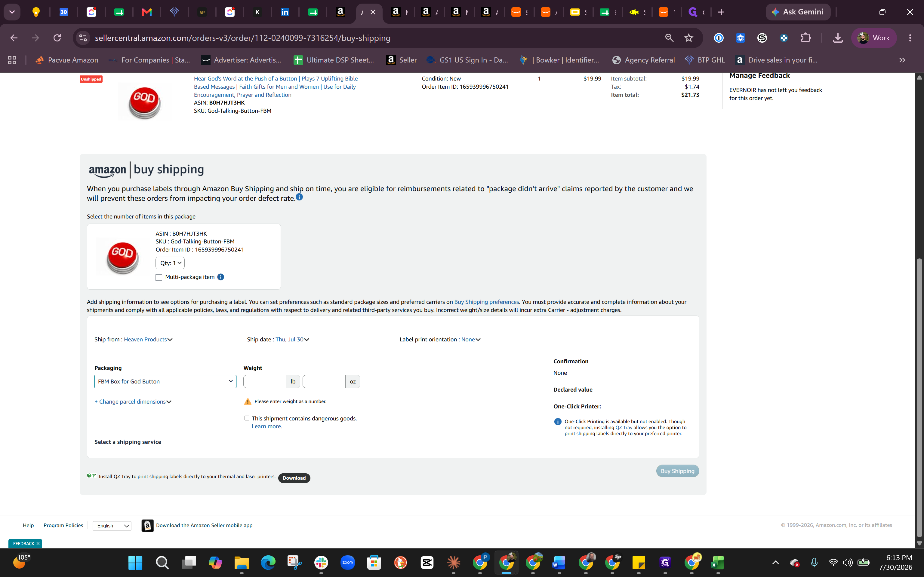Image resolution: width=924 pixels, height=577 pixels.
Task: Click the info icon after order defect rate
Action: pos(299,197)
